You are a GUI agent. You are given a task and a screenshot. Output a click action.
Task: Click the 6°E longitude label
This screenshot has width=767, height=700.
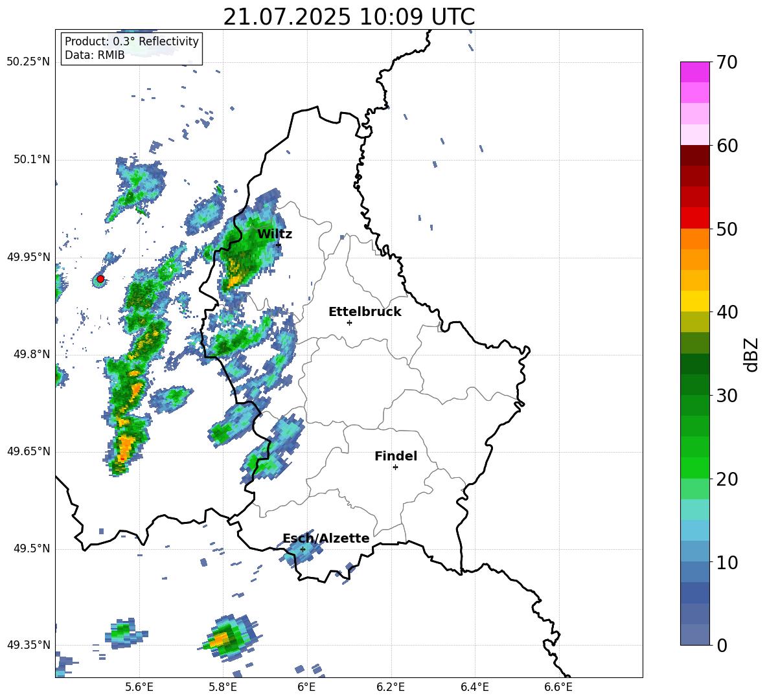point(306,687)
